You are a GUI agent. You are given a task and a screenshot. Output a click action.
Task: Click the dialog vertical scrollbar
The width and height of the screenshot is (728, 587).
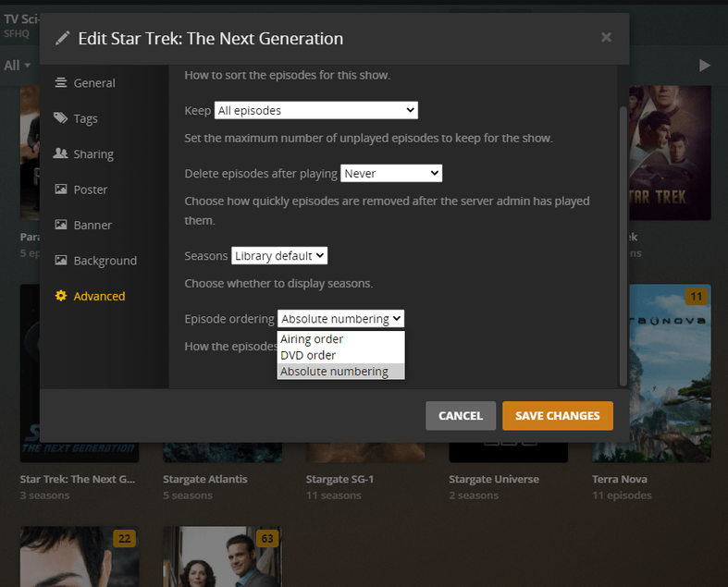[x=623, y=246]
